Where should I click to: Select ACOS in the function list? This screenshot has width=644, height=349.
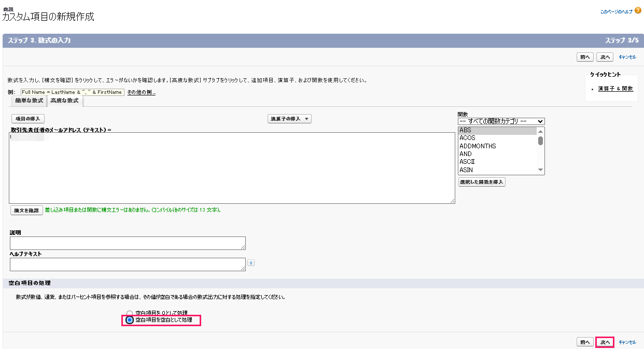(497, 138)
